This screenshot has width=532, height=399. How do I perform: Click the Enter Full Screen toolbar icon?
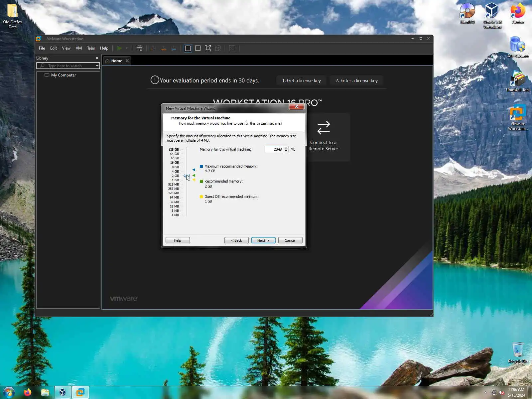[x=208, y=48]
